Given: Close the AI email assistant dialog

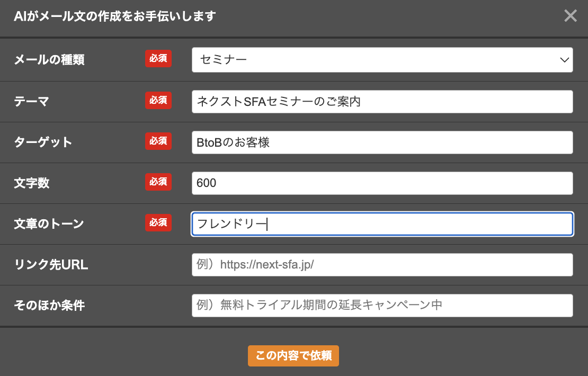Looking at the screenshot, I should [x=570, y=16].
